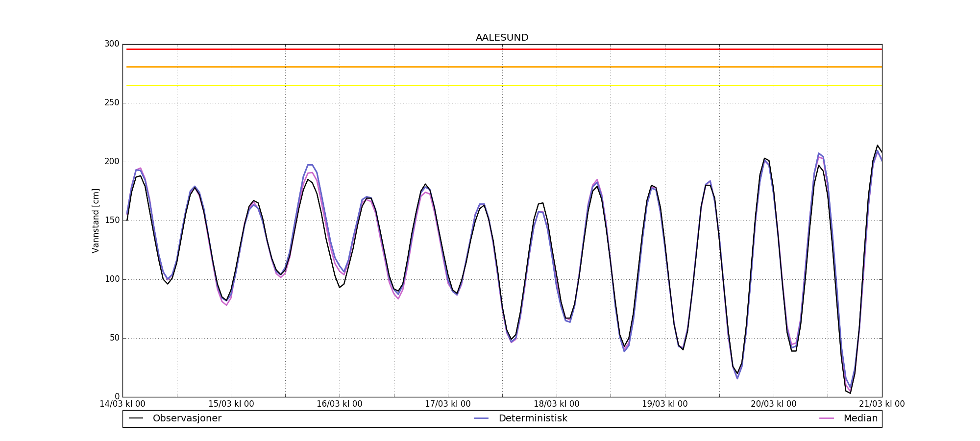
Task: Click the 16/03 kl 00 x-axis label
Action: [x=339, y=404]
